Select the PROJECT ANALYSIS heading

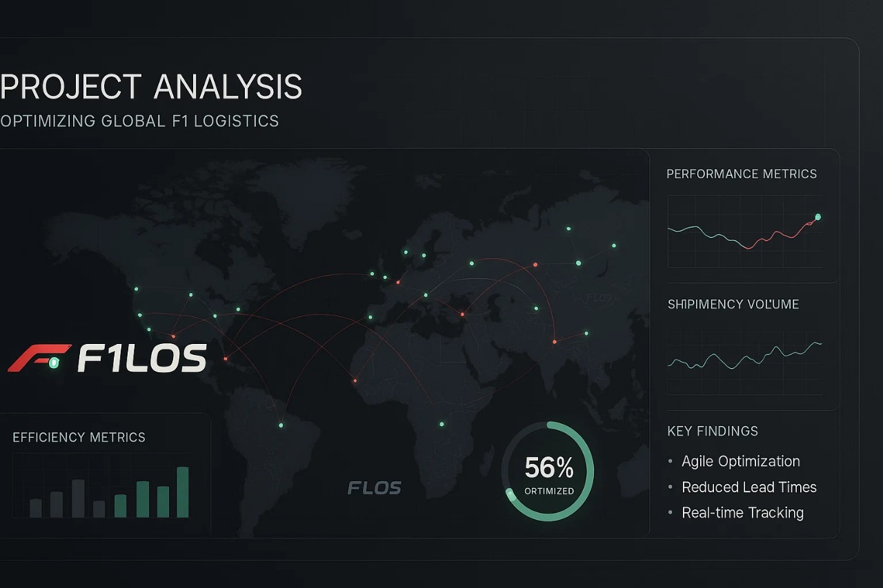tap(151, 88)
